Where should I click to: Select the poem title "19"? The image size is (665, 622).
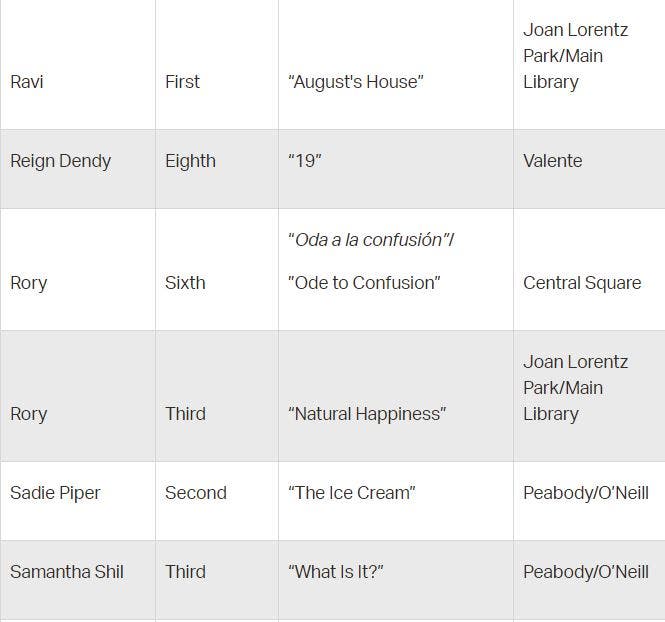tap(304, 161)
